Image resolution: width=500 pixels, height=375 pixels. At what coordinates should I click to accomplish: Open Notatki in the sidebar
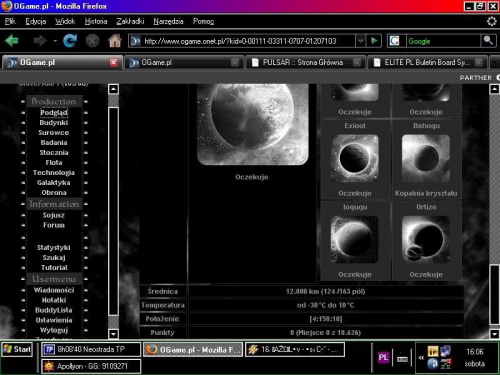point(54,300)
